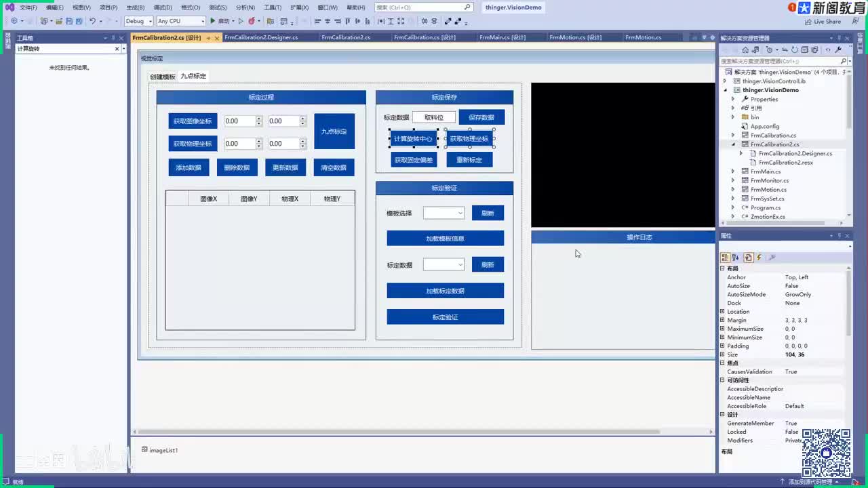Click the 取料位 text field
The height and width of the screenshot is (488, 868).
coord(434,117)
